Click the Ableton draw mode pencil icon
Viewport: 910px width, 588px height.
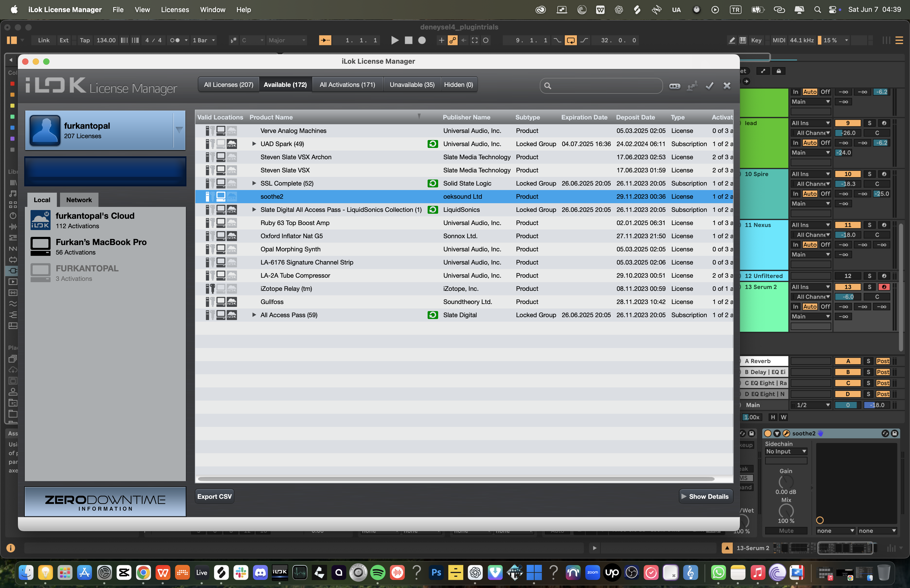(732, 40)
